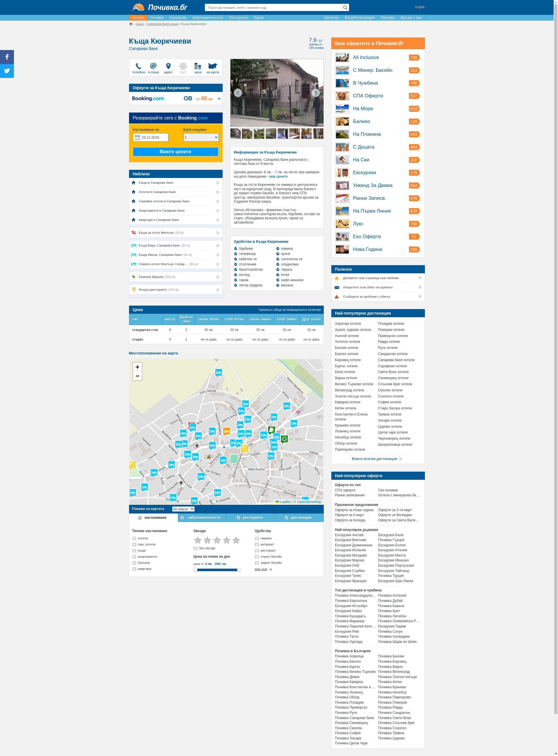The height and width of the screenshot is (756, 558).
Task: Open the number of nights dropdown
Action: coord(201,137)
